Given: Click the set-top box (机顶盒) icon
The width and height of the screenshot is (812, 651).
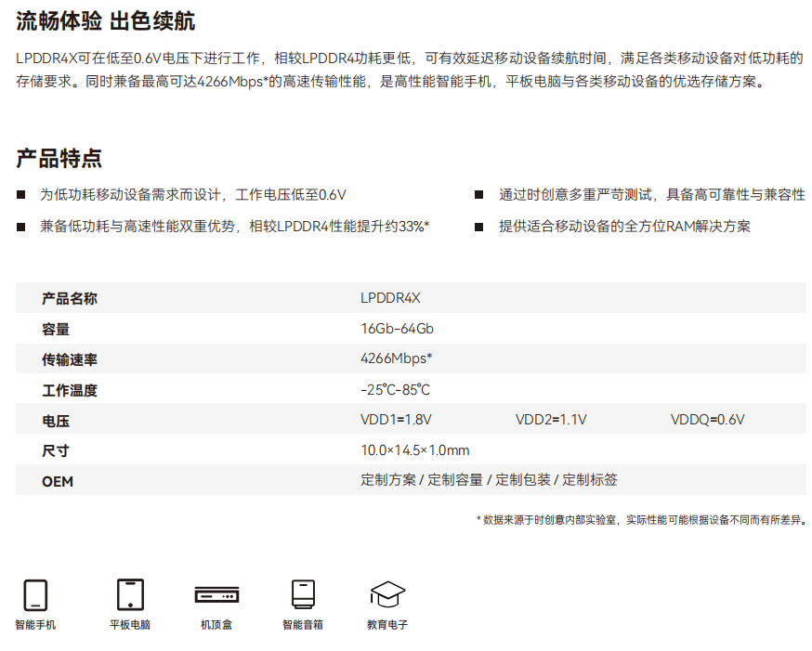Looking at the screenshot, I should pyautogui.click(x=216, y=595).
